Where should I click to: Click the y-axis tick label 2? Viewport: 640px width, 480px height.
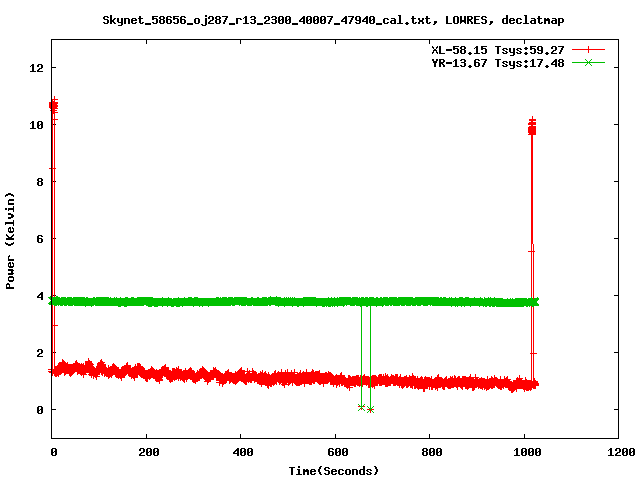[x=40, y=353]
